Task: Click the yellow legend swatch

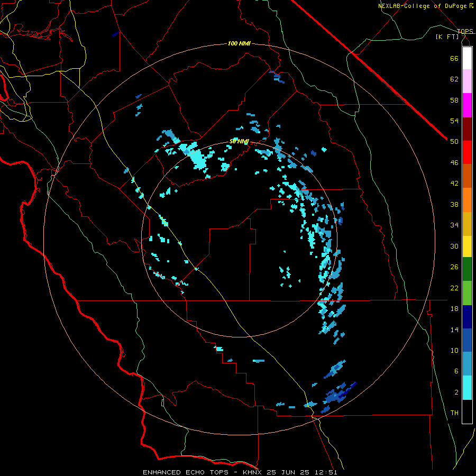Action: tap(467, 246)
